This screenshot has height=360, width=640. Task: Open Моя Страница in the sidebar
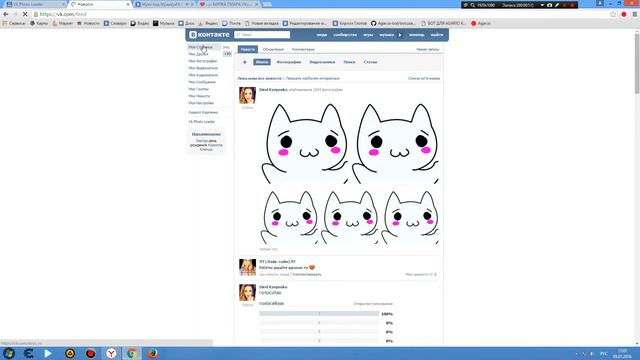(x=200, y=47)
